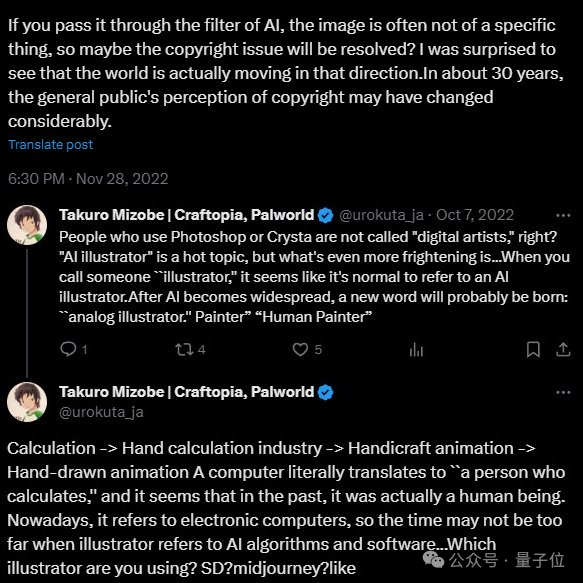Screen dimensions: 583x583
Task: Open more options on the Oct 7 tweet
Action: click(563, 215)
